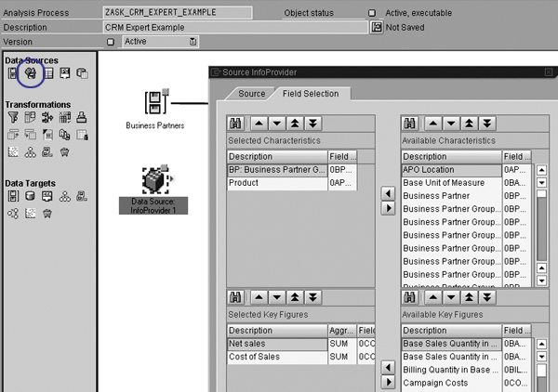This screenshot has width=558, height=392.
Task: Click the find binoculars icon above Available Key Figures
Action: pos(411,296)
